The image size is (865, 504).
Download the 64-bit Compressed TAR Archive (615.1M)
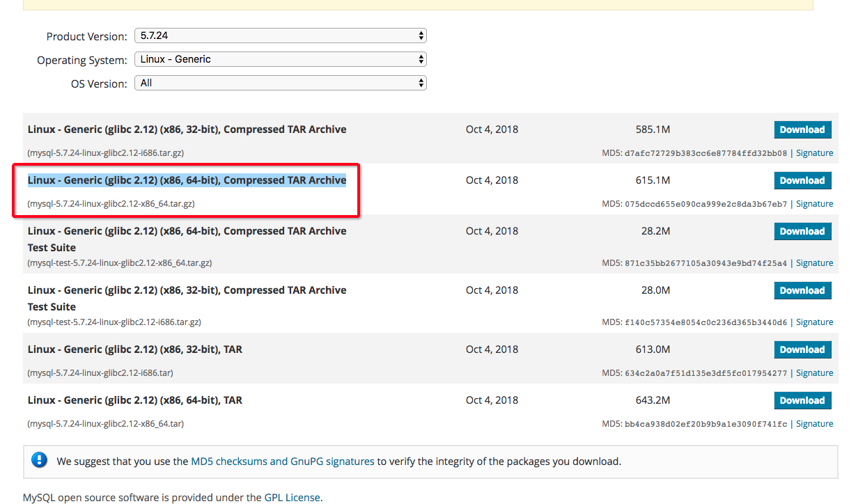pos(802,180)
